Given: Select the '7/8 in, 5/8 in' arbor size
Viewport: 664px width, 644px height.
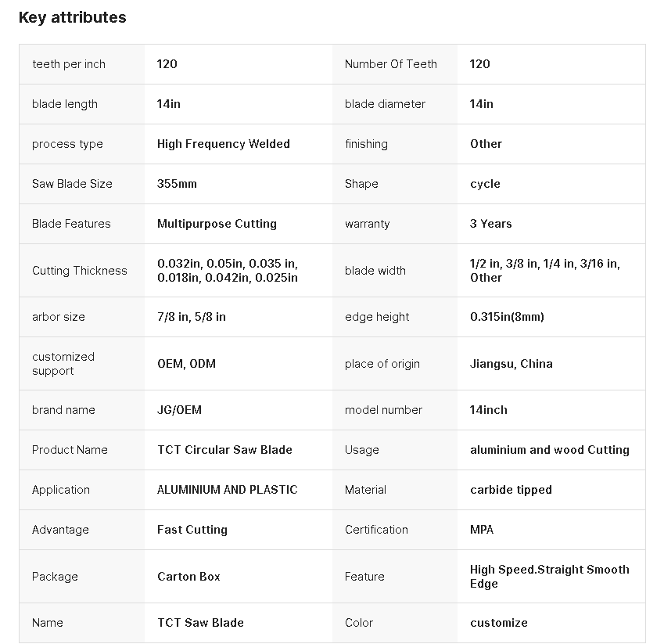Looking at the screenshot, I should [191, 317].
